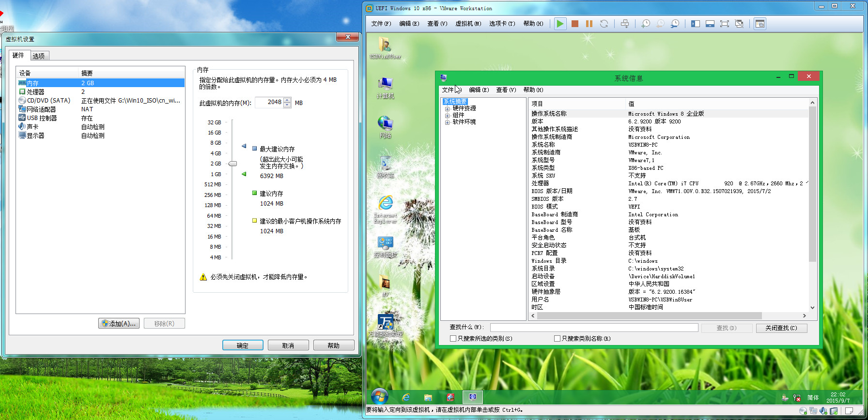The height and width of the screenshot is (420, 868).
Task: Open the 网络 desktop icon in guest
Action: pyautogui.click(x=385, y=127)
